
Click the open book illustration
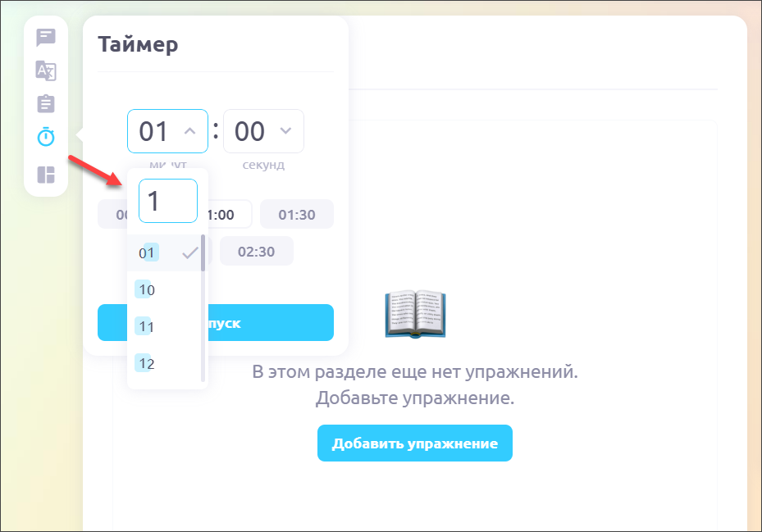pyautogui.click(x=415, y=314)
